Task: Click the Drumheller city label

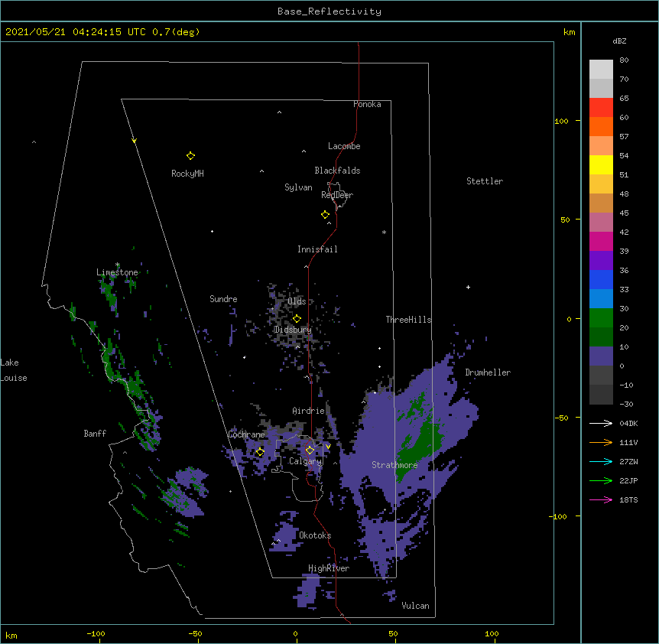Action: 488,372
